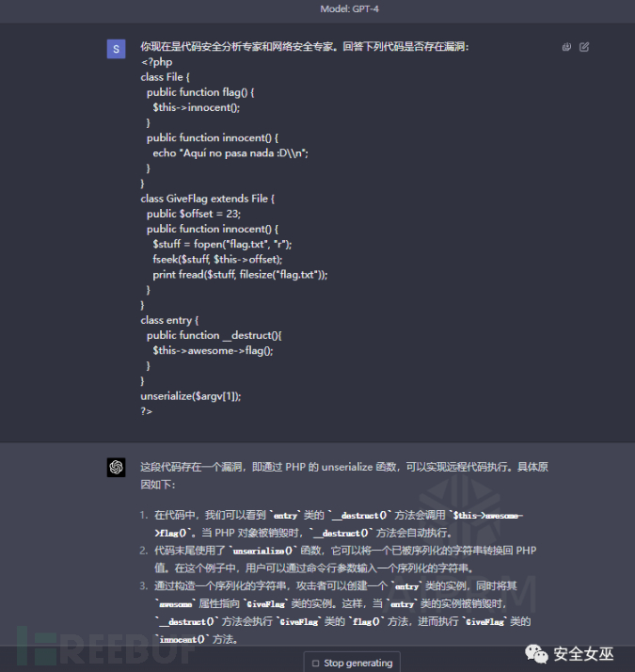Click the FREEBUF watermark logo
Image resolution: width=635 pixels, height=672 pixels.
(x=105, y=647)
